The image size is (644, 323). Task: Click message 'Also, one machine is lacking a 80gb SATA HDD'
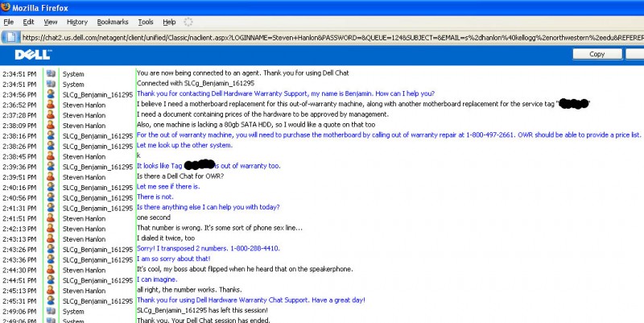coord(256,125)
